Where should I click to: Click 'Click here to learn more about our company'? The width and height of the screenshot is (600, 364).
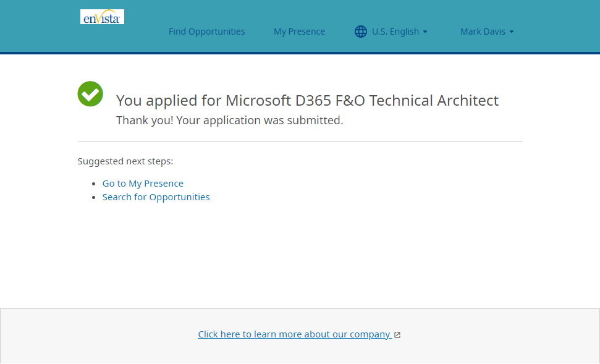coord(294,334)
